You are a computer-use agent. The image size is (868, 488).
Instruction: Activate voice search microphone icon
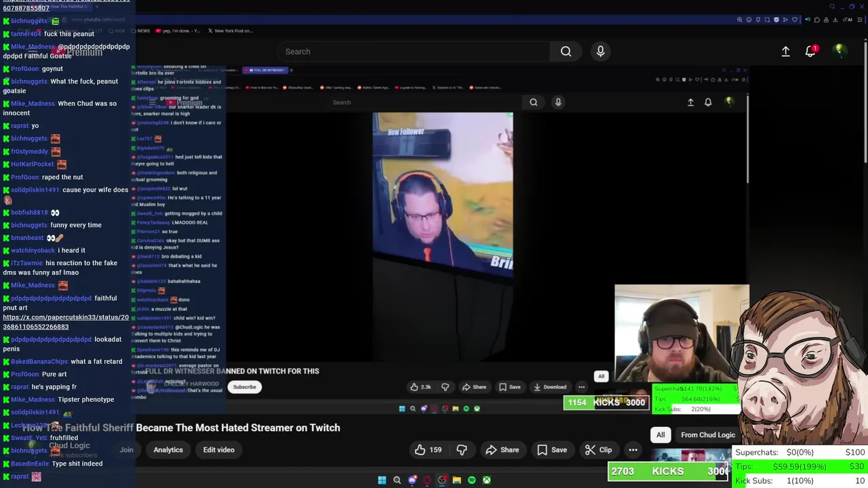[600, 52]
